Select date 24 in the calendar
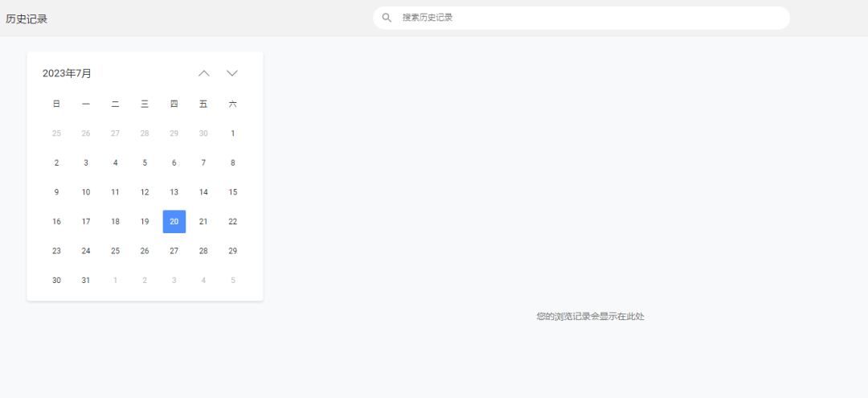The height and width of the screenshot is (398, 868). click(x=86, y=251)
